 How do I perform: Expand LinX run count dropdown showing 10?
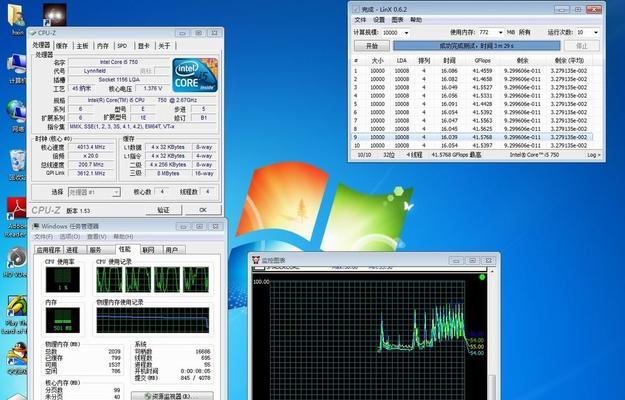point(596,33)
